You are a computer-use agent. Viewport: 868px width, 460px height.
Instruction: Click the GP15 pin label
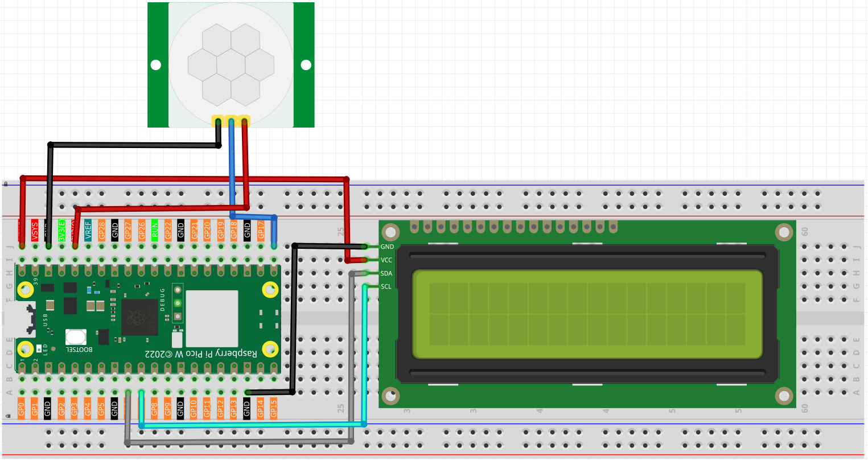coord(273,408)
